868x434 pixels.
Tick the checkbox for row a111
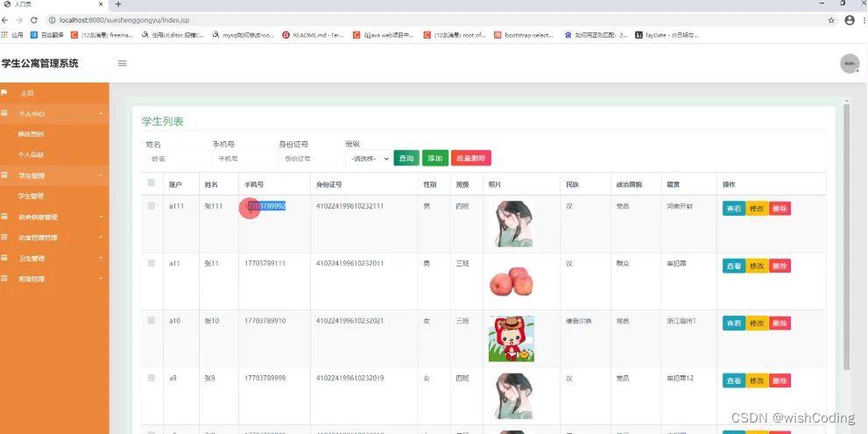click(x=152, y=206)
